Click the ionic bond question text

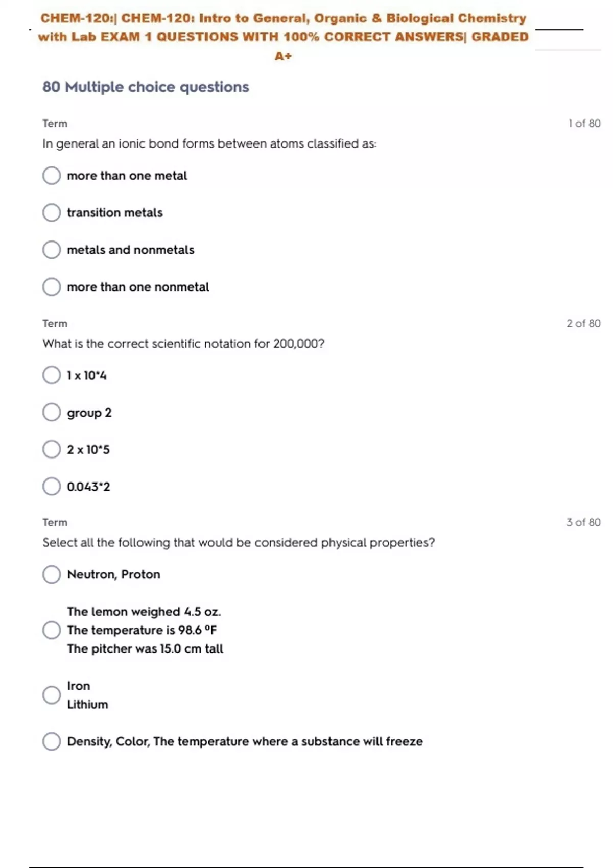[x=209, y=144]
